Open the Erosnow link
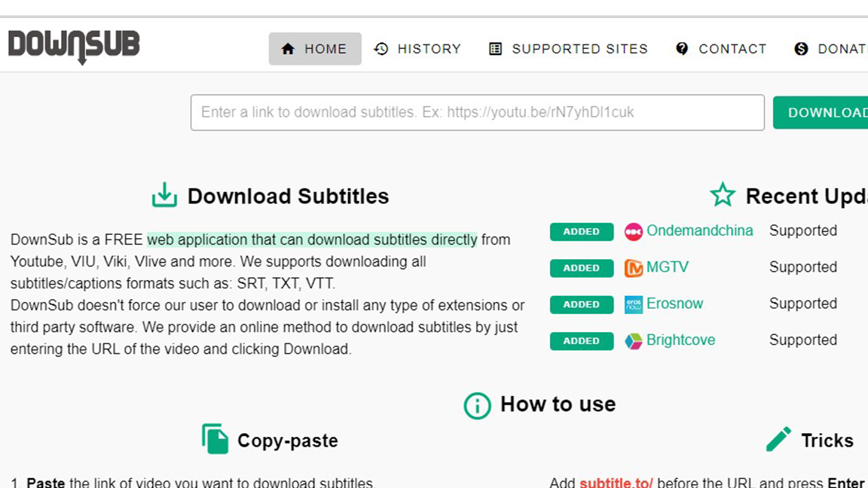The width and height of the screenshot is (868, 488). [675, 303]
